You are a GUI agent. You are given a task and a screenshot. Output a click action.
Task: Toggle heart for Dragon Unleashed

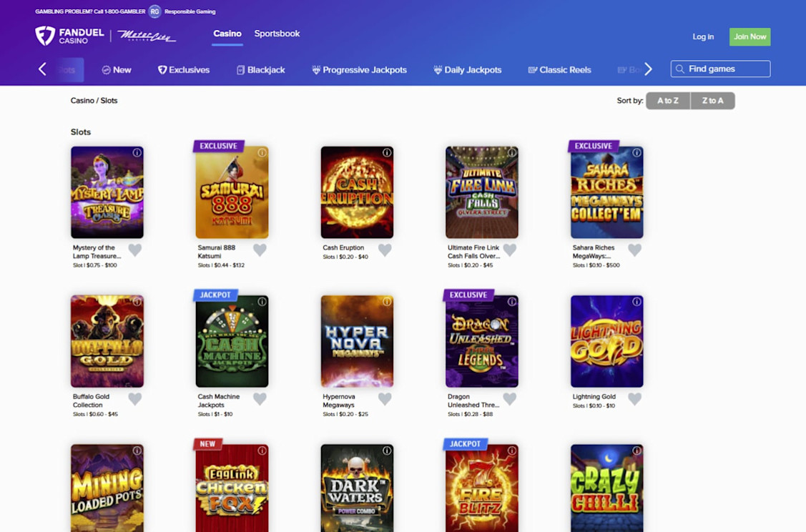tap(510, 399)
